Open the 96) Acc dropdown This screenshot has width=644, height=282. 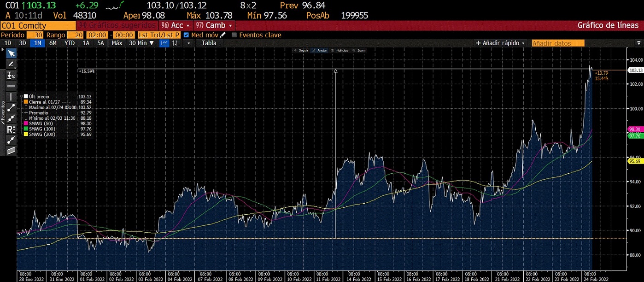click(x=176, y=25)
